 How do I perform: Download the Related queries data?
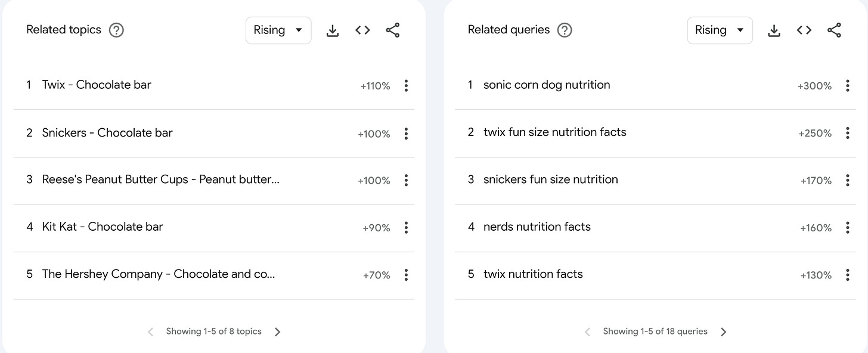(x=774, y=30)
